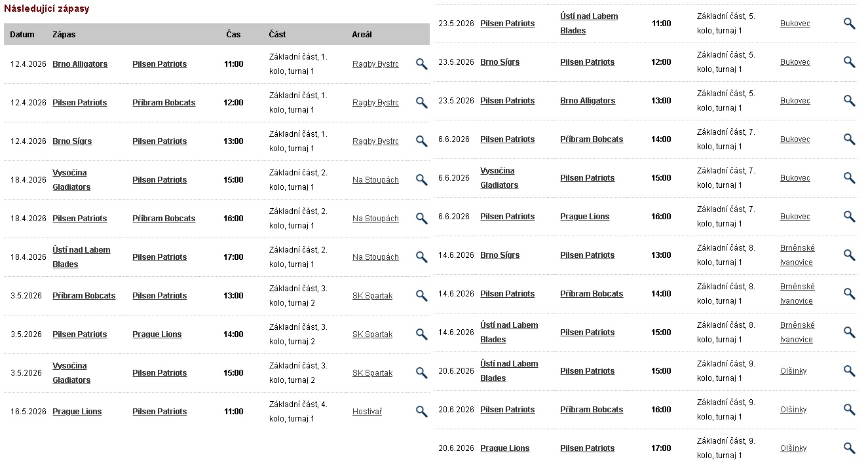Click magnifier for 3.5.2026 14:00 match

(x=422, y=334)
